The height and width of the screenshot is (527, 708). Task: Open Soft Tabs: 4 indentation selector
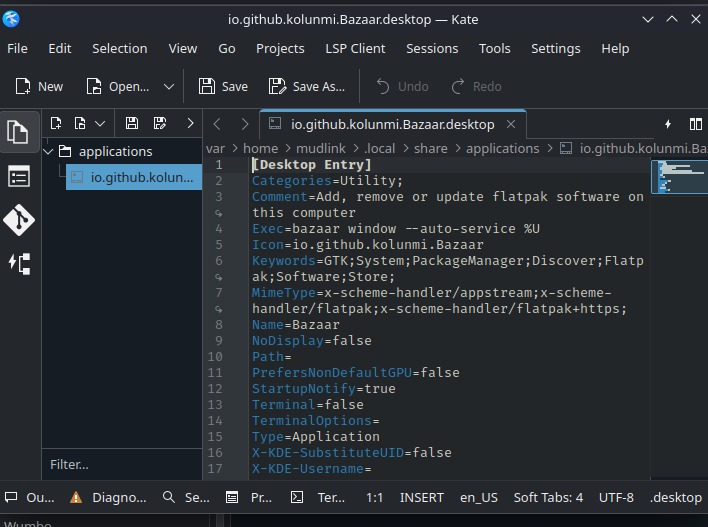(548, 497)
